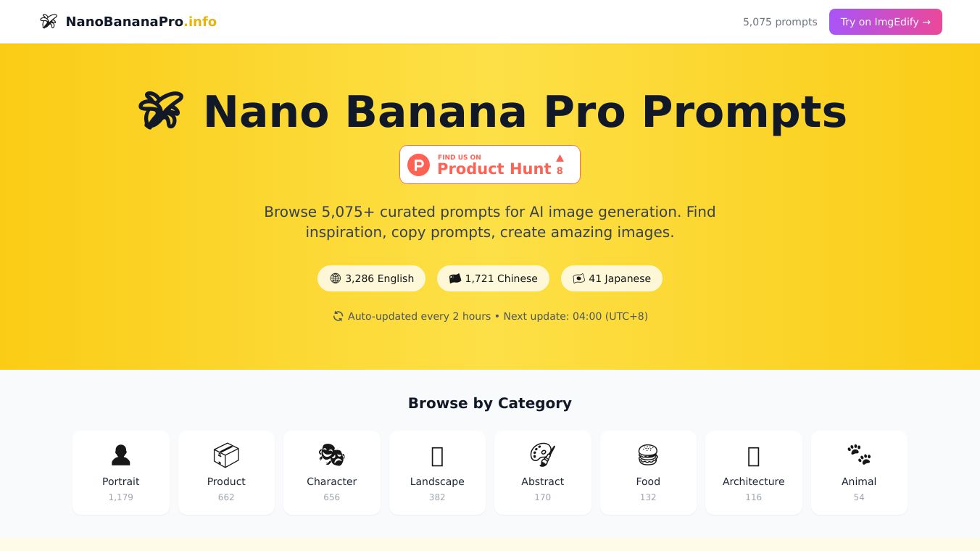The image size is (980, 551).
Task: Select the Food burger icon
Action: 647,455
